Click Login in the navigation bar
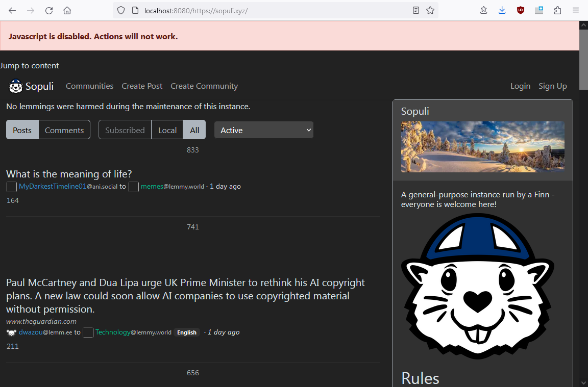Viewport: 588px width, 387px height. (520, 86)
